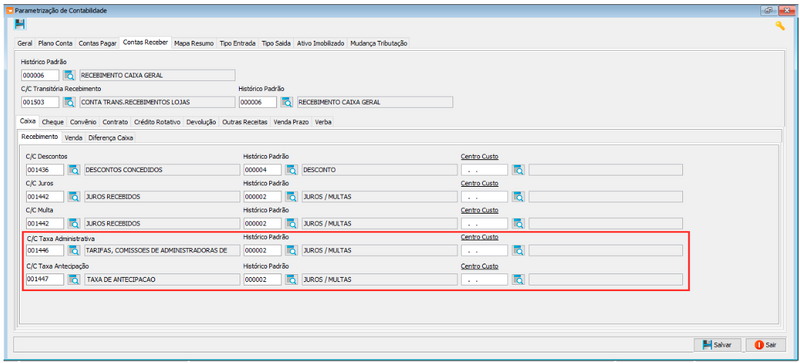Click the Sair button
Image resolution: width=800 pixels, height=363 pixels.
765,345
